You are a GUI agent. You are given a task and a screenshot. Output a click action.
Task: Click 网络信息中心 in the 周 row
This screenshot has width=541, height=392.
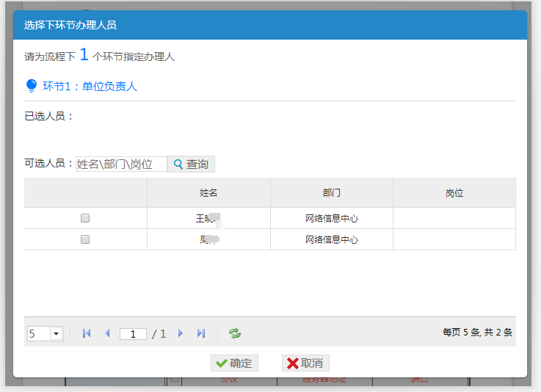[331, 239]
